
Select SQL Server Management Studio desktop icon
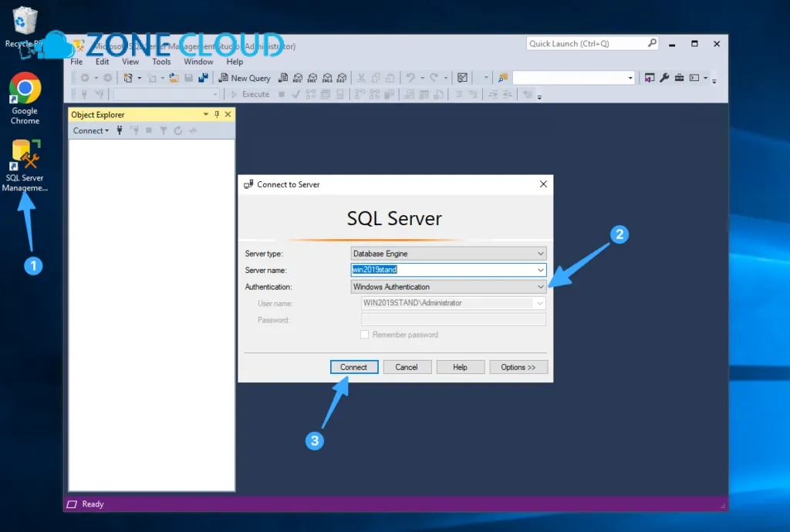tap(25, 165)
